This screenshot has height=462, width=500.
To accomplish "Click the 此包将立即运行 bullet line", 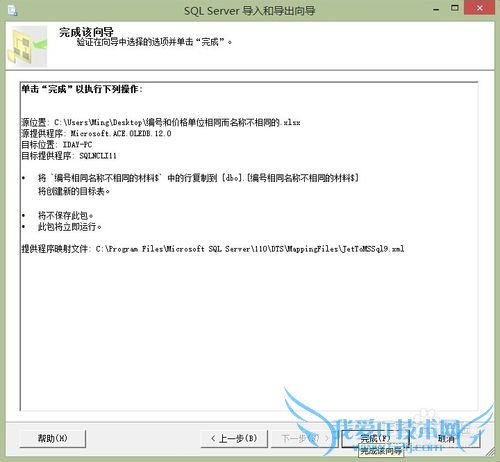I will (x=69, y=227).
